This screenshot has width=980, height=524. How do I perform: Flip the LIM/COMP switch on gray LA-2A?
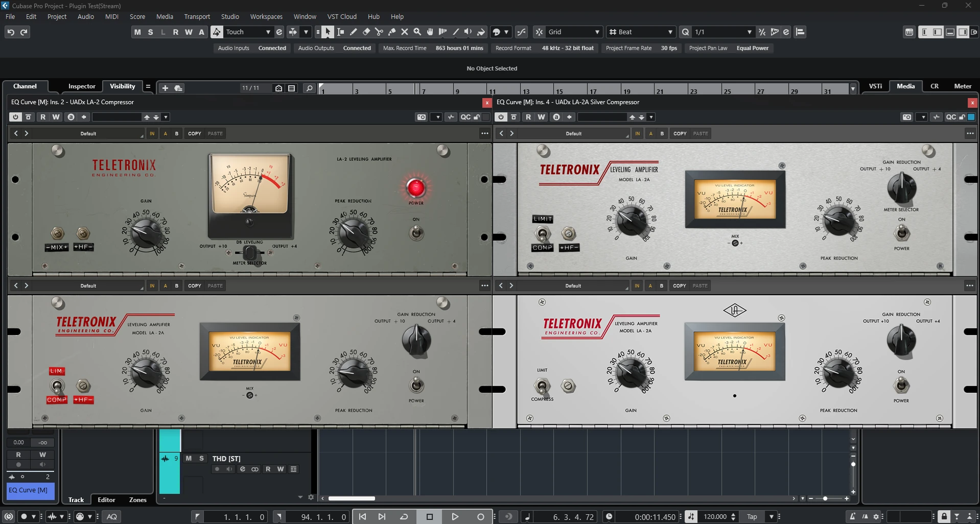click(x=57, y=386)
